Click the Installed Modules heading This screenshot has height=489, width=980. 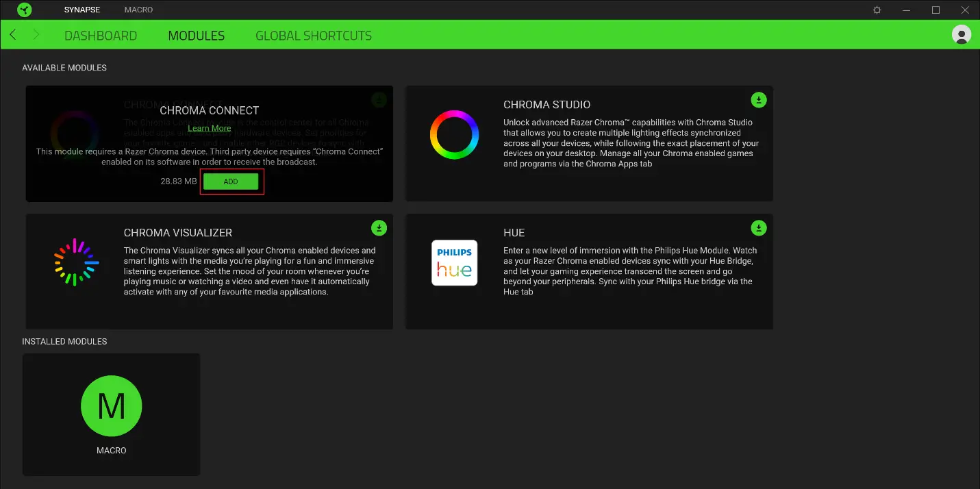[64, 341]
